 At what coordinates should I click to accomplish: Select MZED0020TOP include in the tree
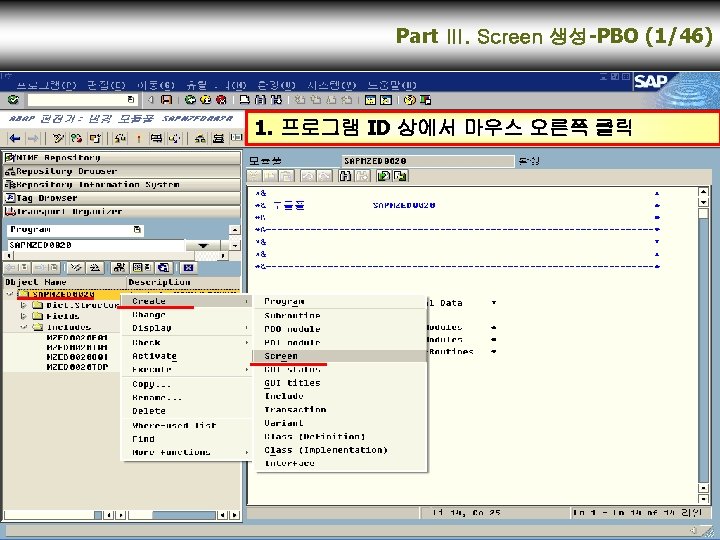(77, 367)
